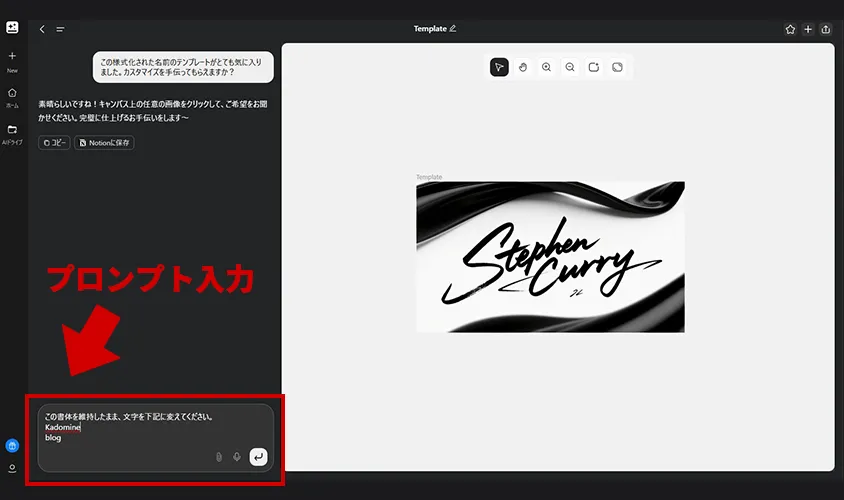Click the zoom out magnifier icon

570,67
